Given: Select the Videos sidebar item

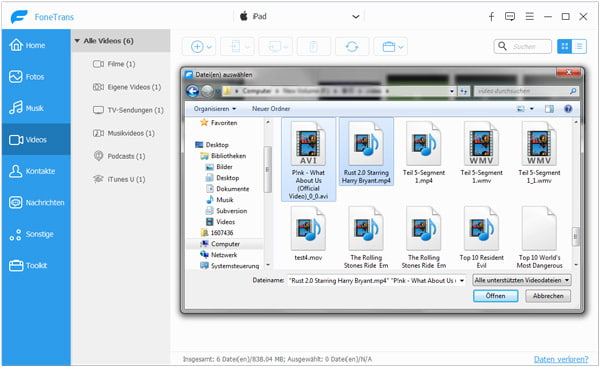Looking at the screenshot, I should pyautogui.click(x=36, y=139).
